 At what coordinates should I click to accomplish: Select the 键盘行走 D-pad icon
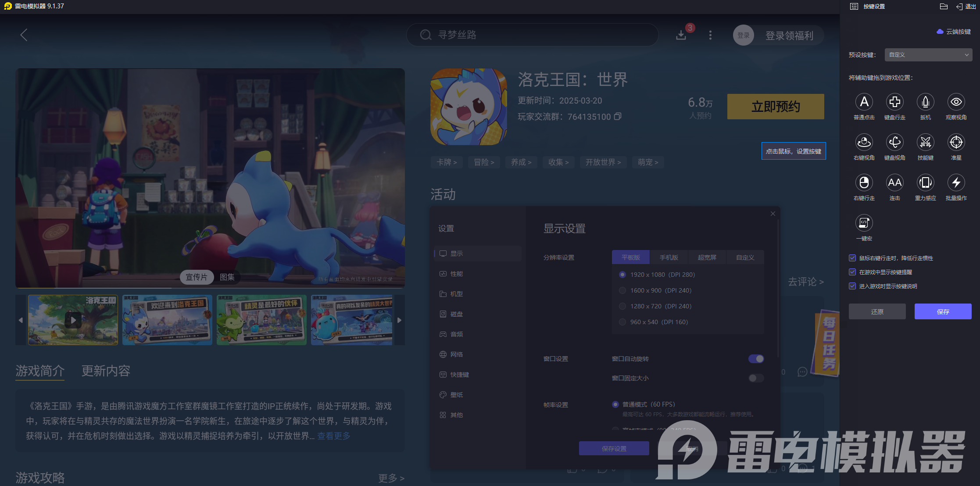[x=894, y=102]
